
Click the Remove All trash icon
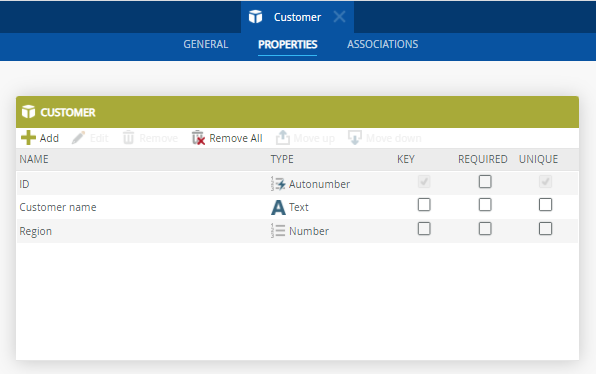pos(198,138)
